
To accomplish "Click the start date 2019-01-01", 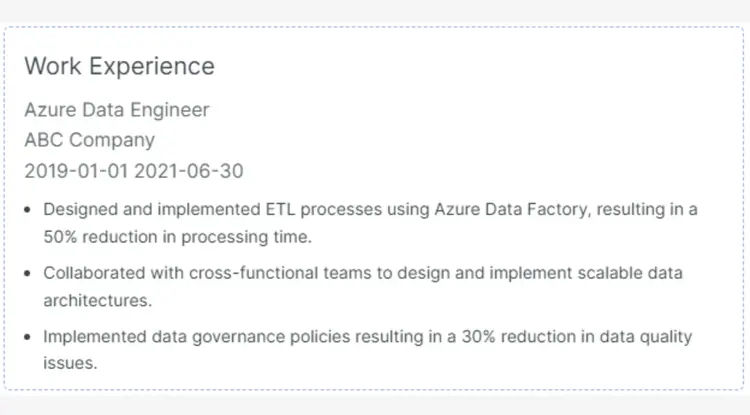I will click(77, 171).
